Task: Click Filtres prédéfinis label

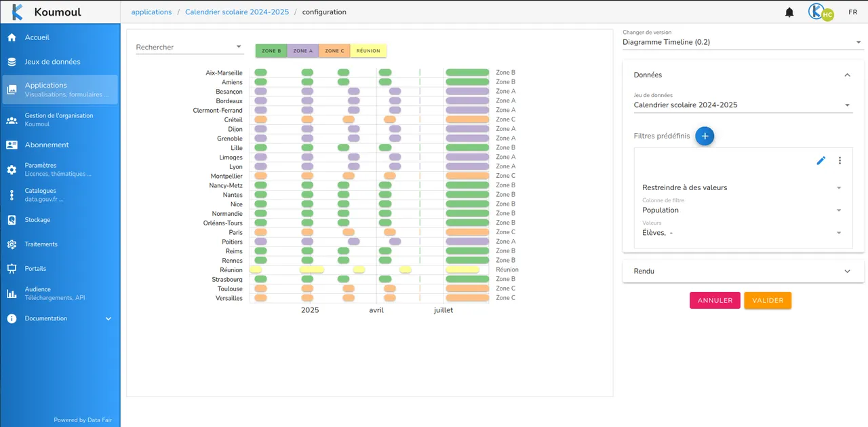Action: [x=662, y=136]
